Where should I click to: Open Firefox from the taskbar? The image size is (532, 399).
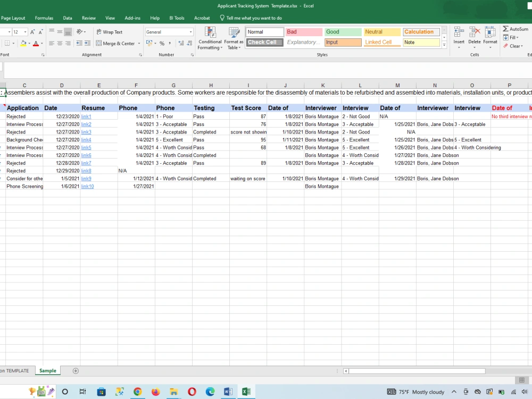155,392
